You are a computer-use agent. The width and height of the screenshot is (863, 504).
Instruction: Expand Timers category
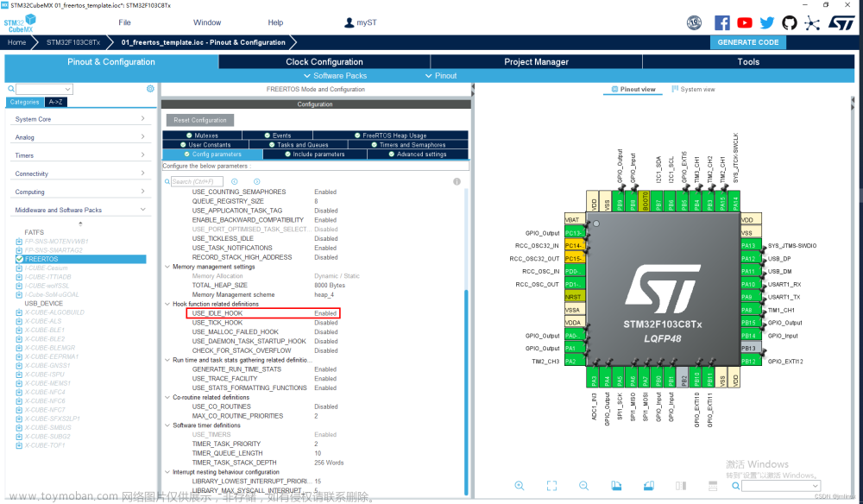pyautogui.click(x=142, y=154)
